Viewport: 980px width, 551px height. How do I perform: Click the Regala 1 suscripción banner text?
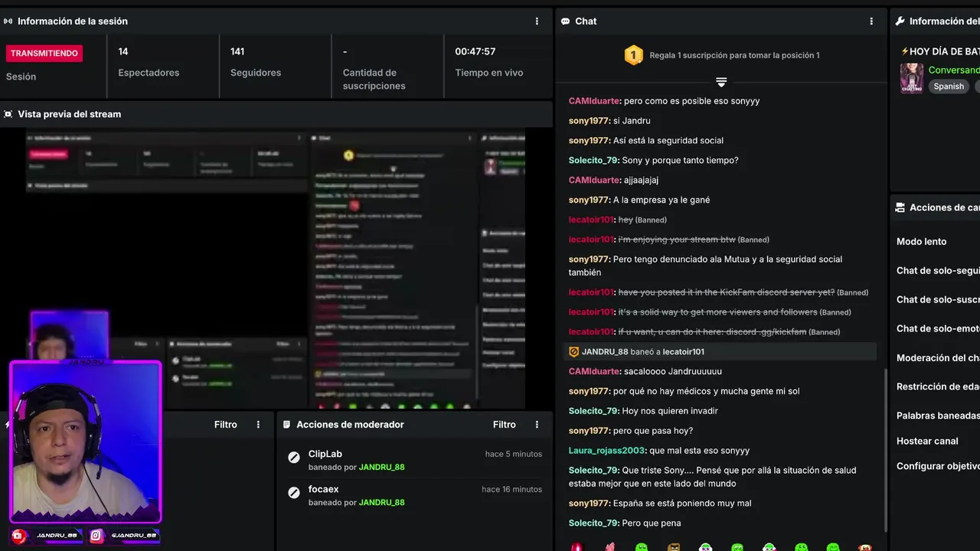coord(734,55)
